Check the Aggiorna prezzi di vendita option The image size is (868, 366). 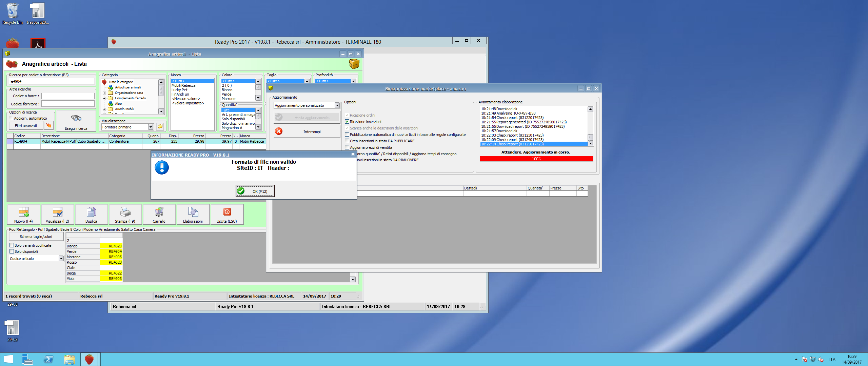pyautogui.click(x=347, y=147)
